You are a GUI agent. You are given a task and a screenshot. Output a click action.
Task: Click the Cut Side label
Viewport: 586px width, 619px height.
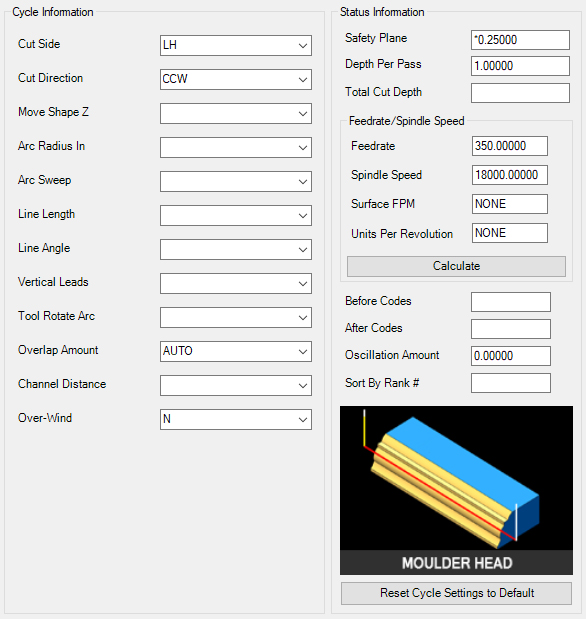pyautogui.click(x=39, y=44)
